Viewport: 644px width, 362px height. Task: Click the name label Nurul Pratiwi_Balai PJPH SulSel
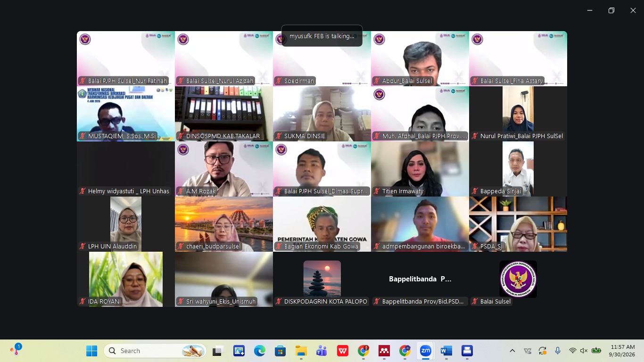click(521, 136)
